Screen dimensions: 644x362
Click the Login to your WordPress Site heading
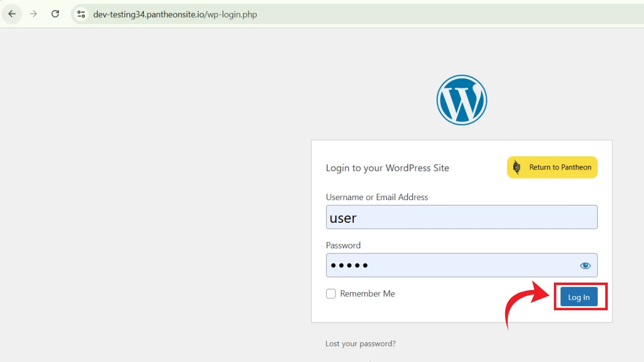(x=387, y=168)
